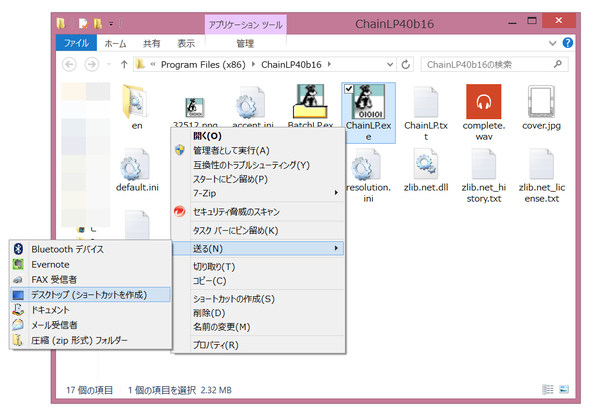The image size is (600, 416).
Task: Open the ホーム ribbon tab
Action: point(116,43)
